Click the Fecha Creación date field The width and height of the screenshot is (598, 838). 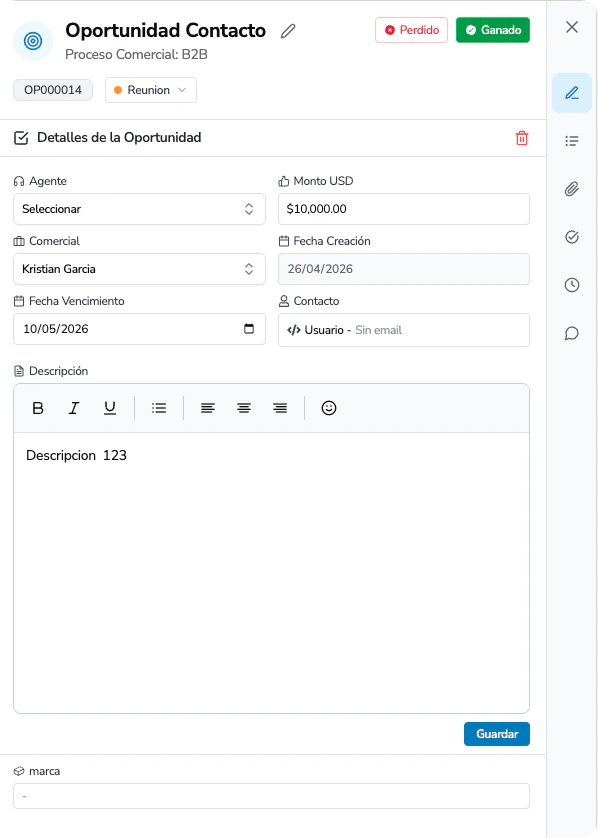click(x=403, y=269)
